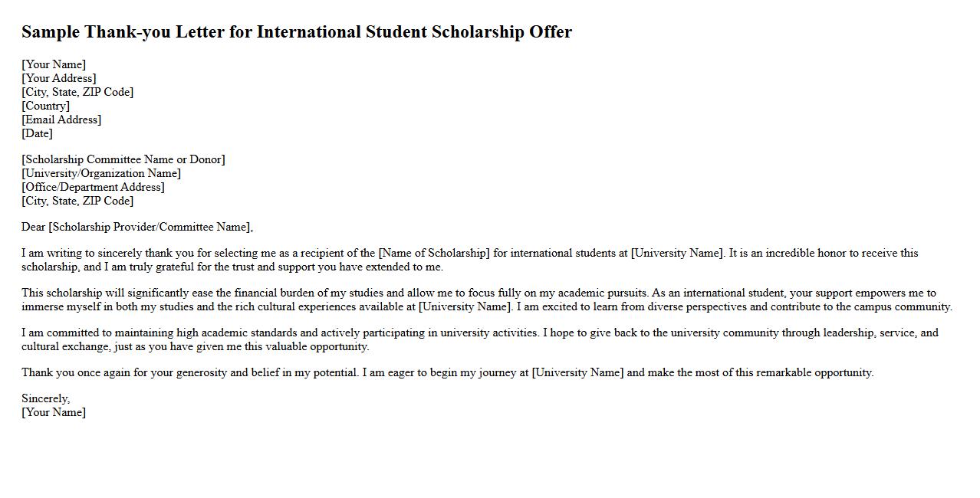Click the words "rich cultural experiences"
The image size is (980, 498).
coord(305,306)
